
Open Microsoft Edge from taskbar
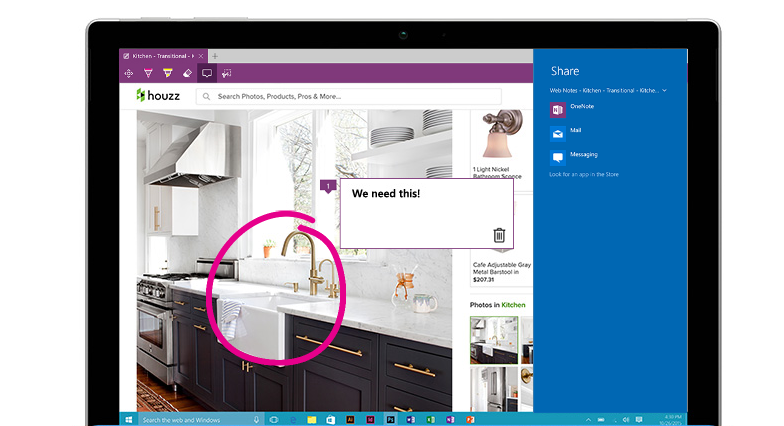pyautogui.click(x=293, y=420)
